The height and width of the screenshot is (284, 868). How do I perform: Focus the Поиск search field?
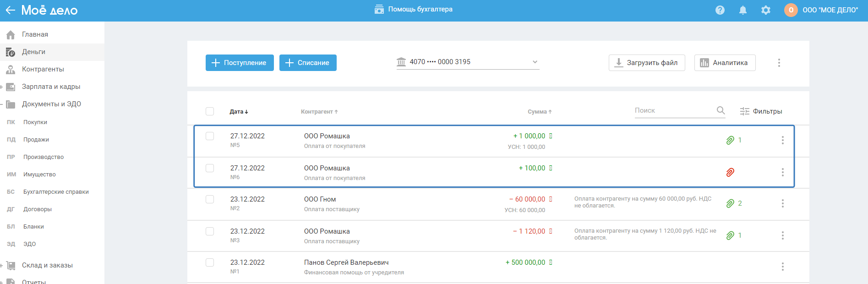click(673, 110)
